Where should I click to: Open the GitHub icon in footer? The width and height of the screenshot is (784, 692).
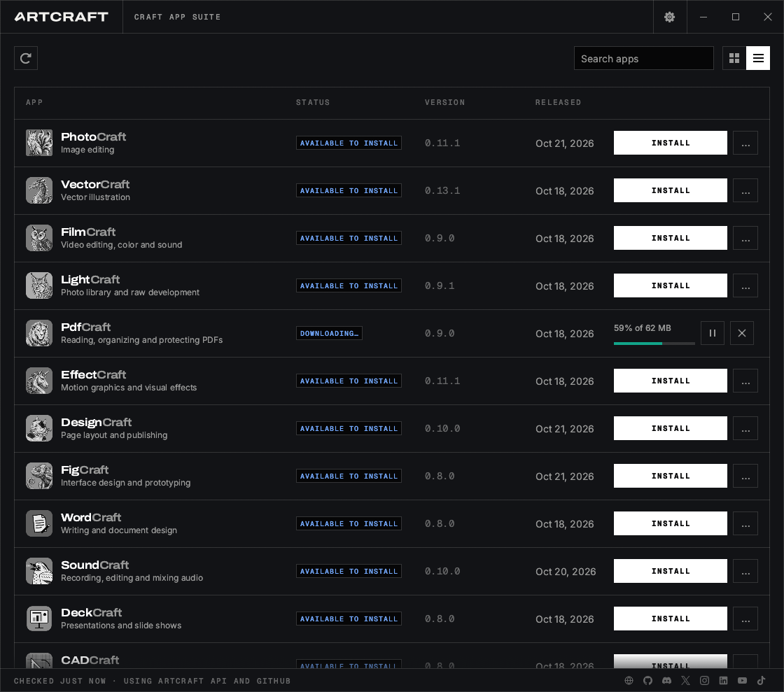point(648,681)
